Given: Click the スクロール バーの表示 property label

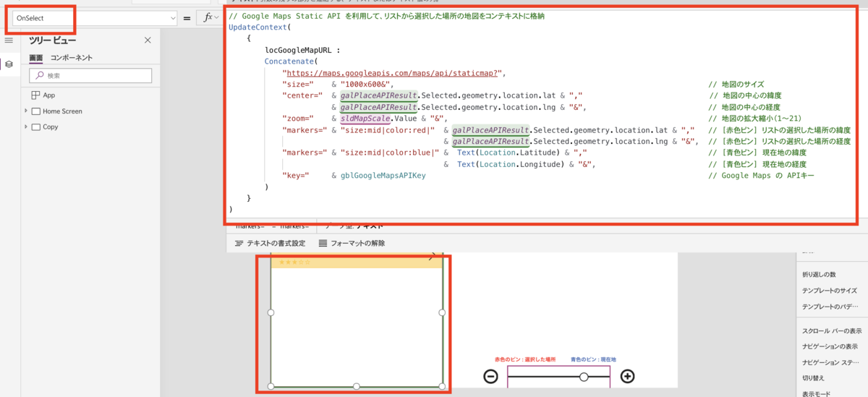Looking at the screenshot, I should tap(832, 330).
